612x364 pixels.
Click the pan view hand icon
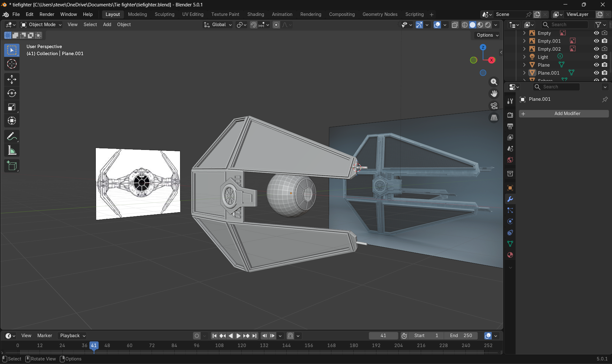[494, 94]
